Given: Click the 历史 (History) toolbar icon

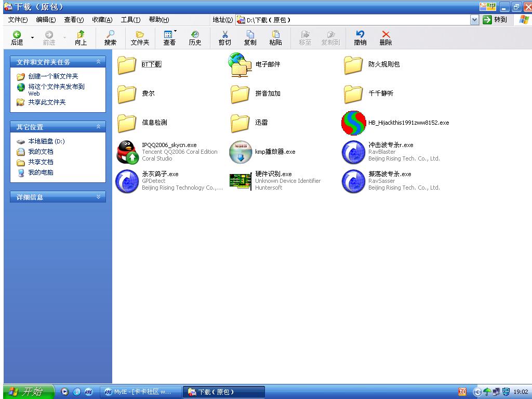Looking at the screenshot, I should pos(195,38).
